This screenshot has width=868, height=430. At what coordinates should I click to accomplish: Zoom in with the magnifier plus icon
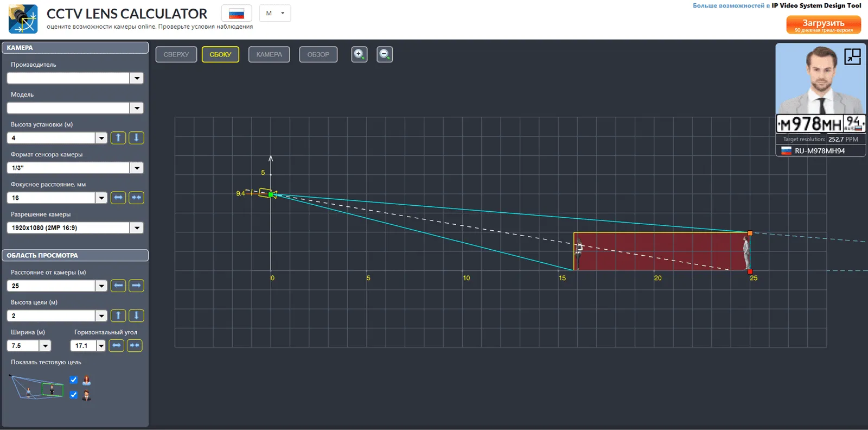(359, 54)
